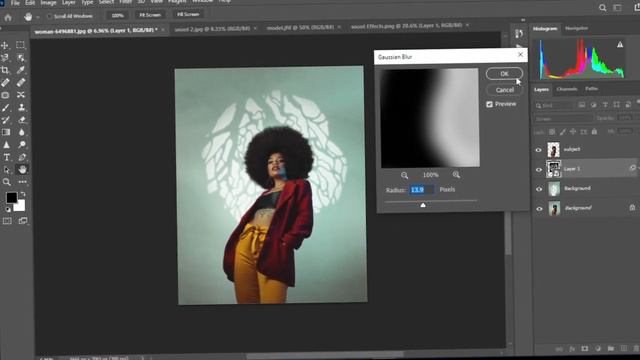Select the Eyedropper tool

pos(21,70)
